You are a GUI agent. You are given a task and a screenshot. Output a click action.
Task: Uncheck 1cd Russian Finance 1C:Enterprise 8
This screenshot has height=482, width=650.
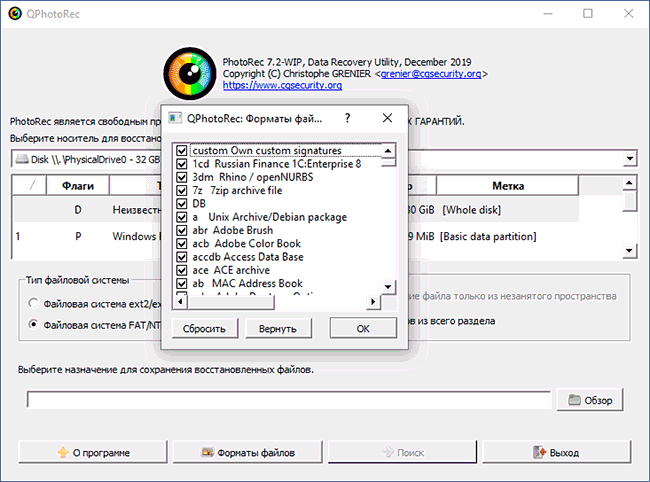click(x=182, y=164)
